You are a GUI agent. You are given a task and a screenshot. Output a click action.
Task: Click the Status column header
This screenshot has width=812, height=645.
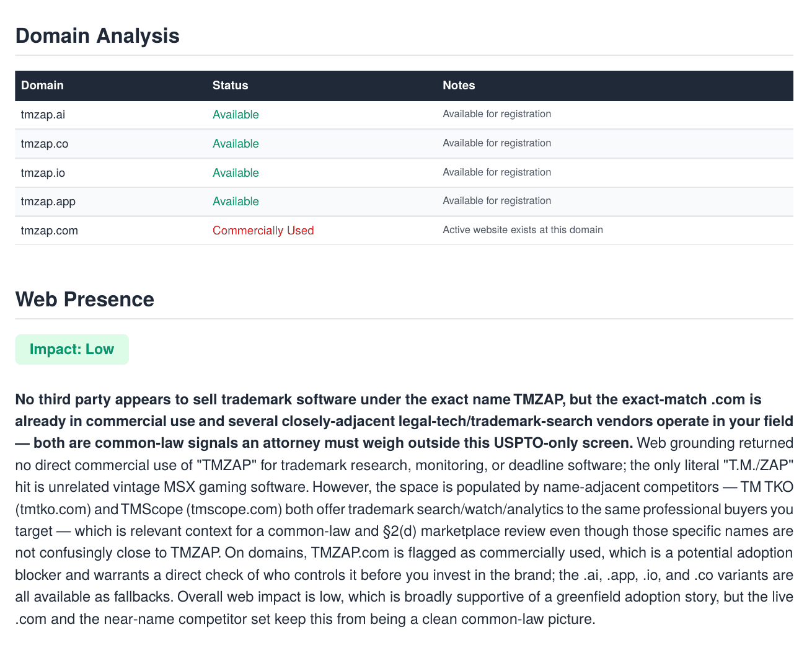click(231, 86)
